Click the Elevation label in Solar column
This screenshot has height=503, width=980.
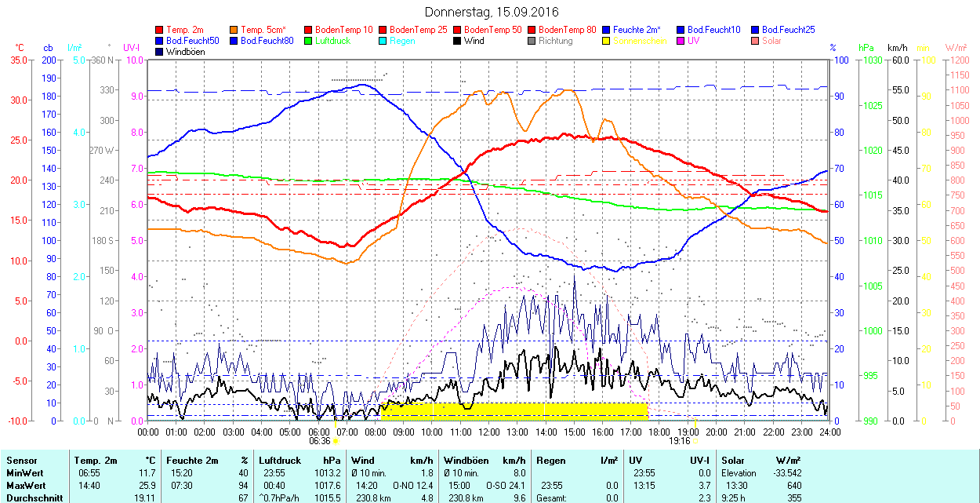click(739, 473)
